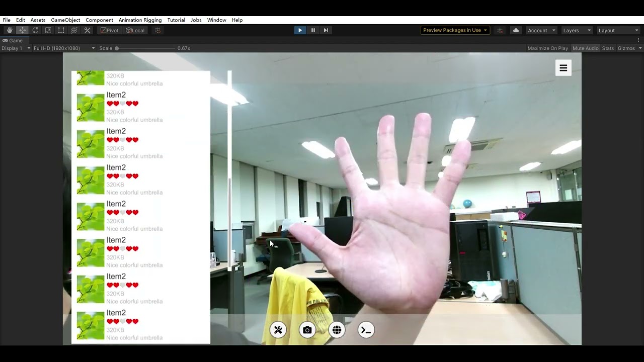Expand the Gizmos dropdown arrow
Image resolution: width=644 pixels, height=362 pixels.
coord(640,48)
